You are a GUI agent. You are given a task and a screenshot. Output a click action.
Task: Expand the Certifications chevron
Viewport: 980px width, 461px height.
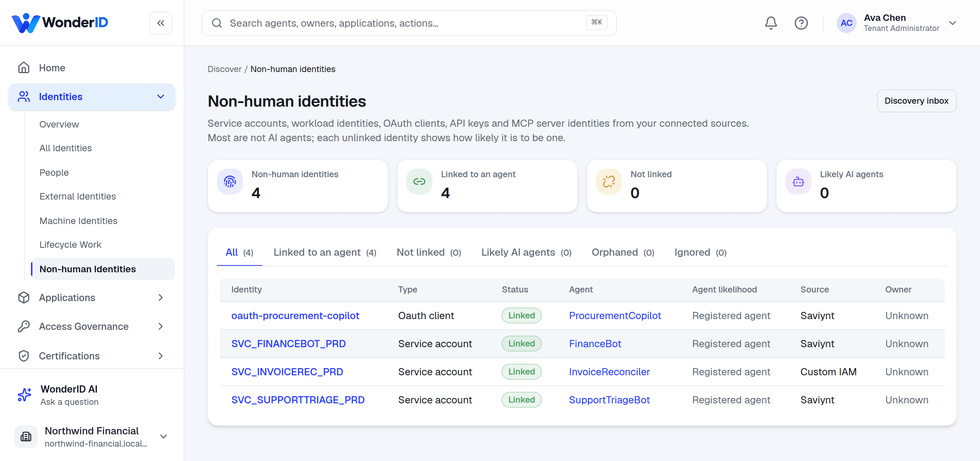pos(161,355)
